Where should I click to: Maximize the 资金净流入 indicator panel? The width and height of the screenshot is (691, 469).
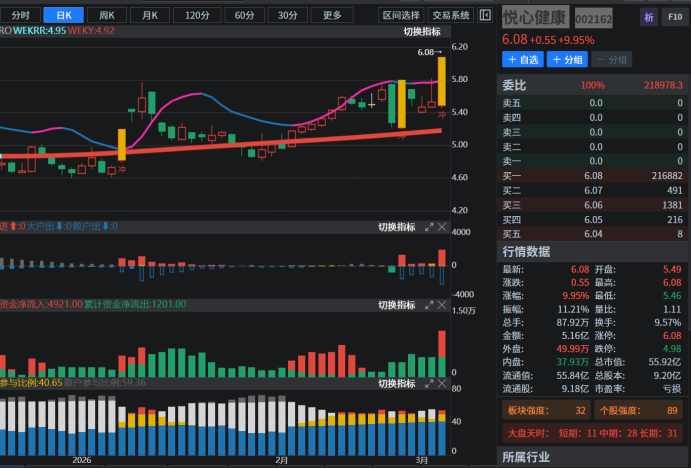point(430,305)
